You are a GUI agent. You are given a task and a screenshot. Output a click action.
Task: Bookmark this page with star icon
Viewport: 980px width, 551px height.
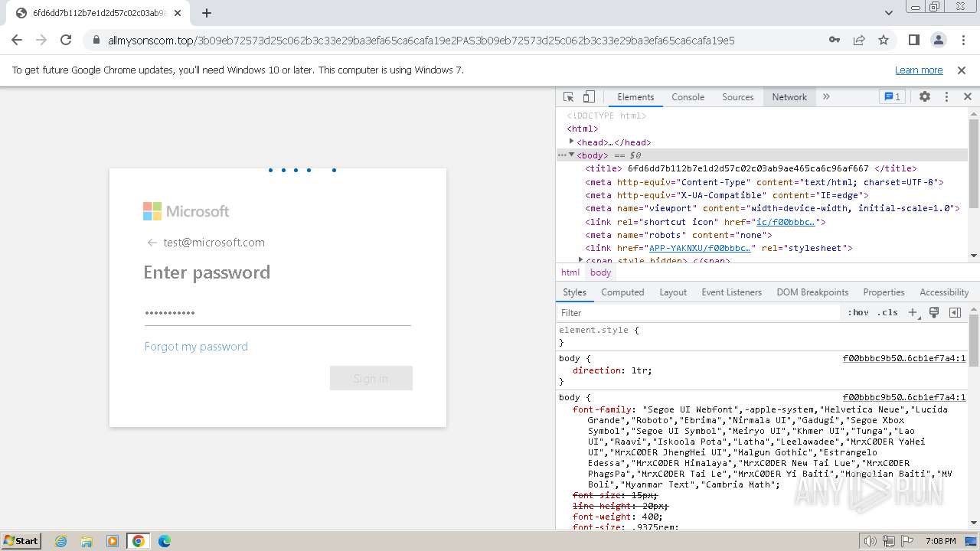point(884,40)
